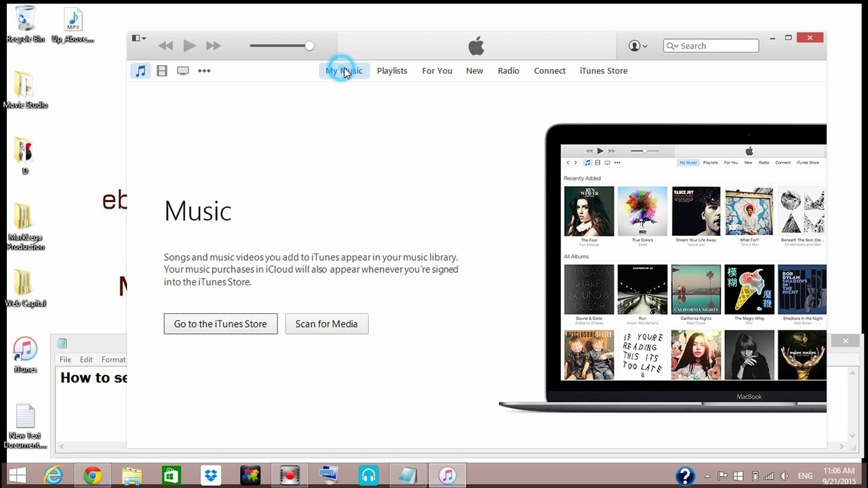Click the iTunes Search field
Image resolution: width=868 pixels, height=488 pixels.
click(x=711, y=46)
